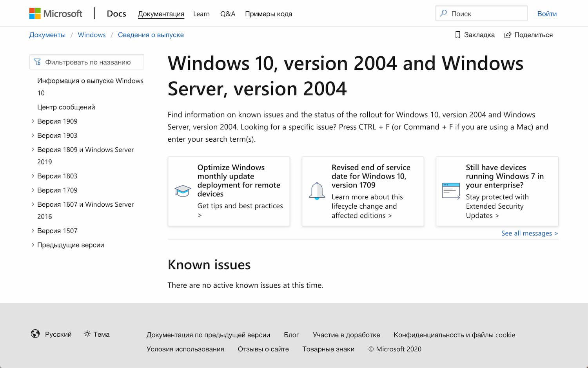Click the Microsoft logo
The height and width of the screenshot is (368, 588).
pos(56,13)
